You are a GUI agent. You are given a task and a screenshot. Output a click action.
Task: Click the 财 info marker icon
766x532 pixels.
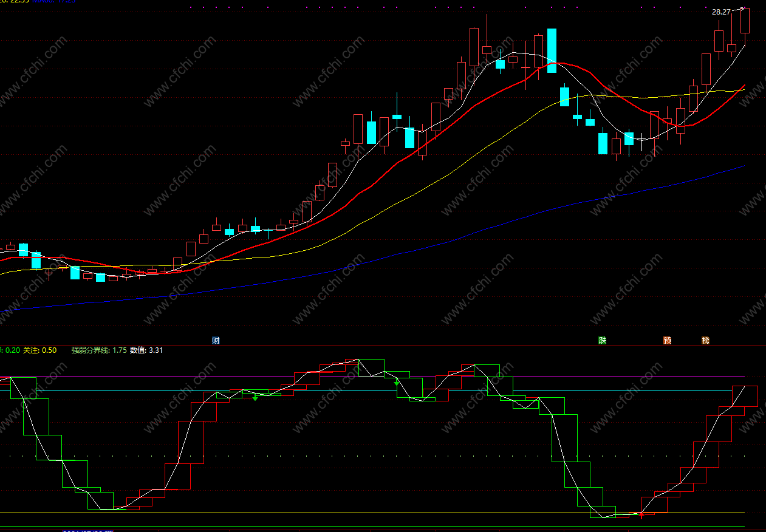(x=216, y=340)
